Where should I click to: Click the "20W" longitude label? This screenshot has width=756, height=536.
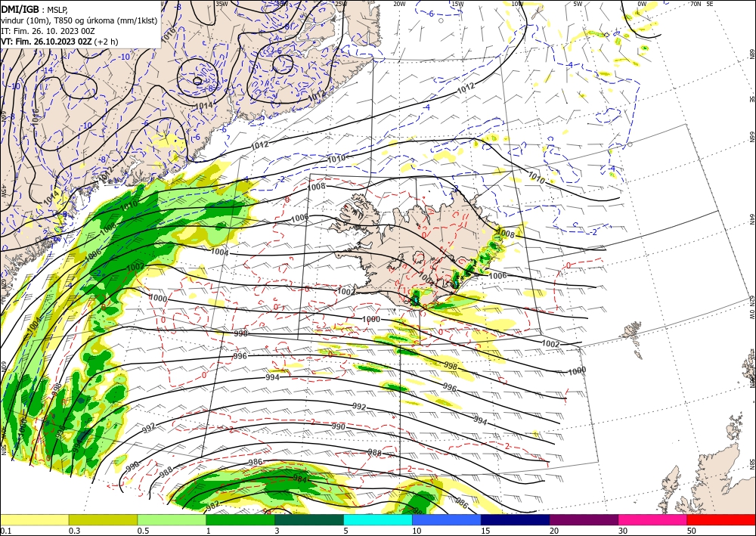click(399, 4)
